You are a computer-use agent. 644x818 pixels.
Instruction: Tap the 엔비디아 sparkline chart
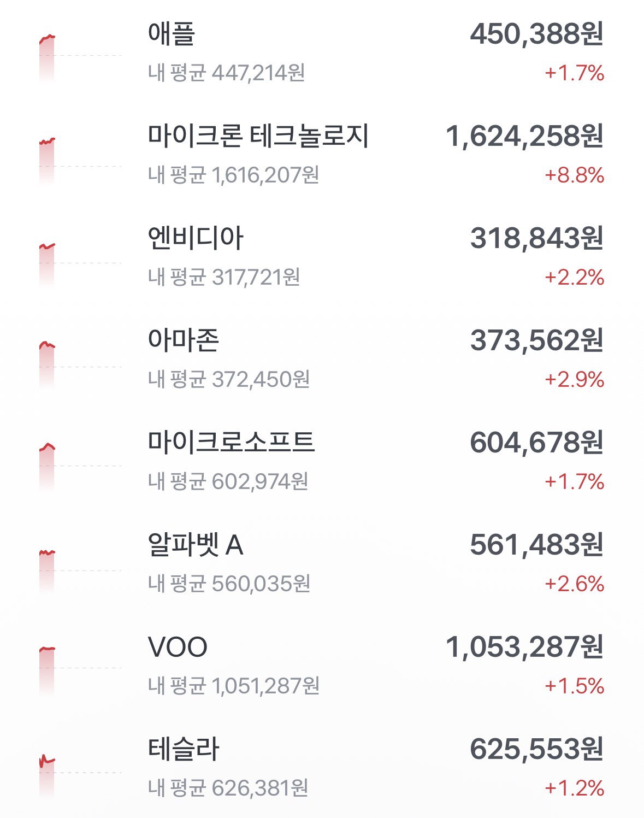80,265
